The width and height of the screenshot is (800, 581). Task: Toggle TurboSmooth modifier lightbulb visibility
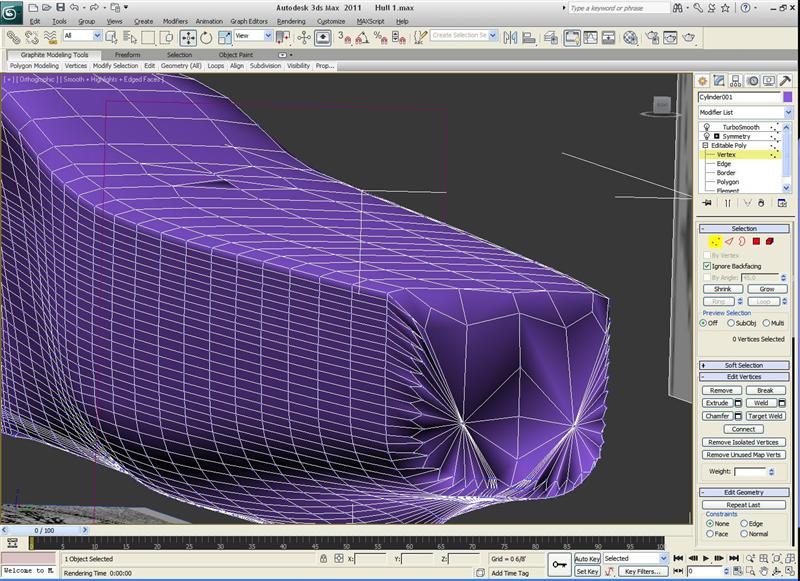point(707,127)
